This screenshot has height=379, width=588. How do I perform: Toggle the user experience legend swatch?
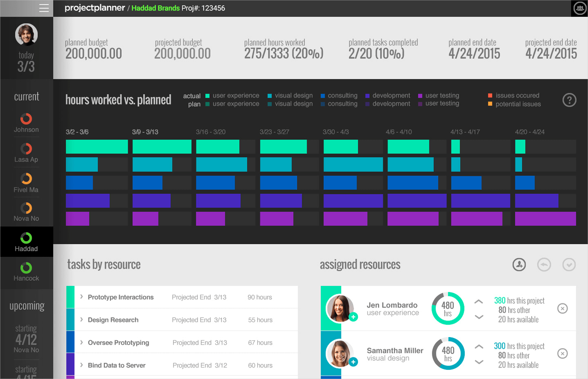pyautogui.click(x=207, y=95)
